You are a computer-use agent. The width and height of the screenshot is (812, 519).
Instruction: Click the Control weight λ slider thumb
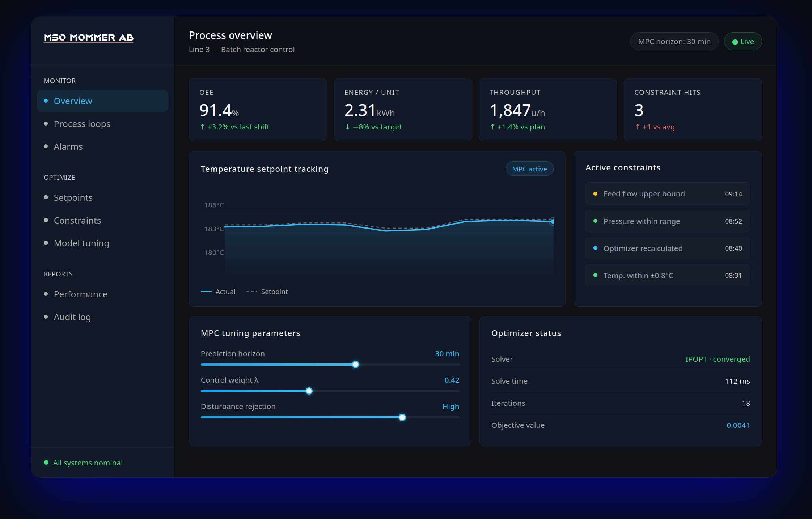[309, 391]
